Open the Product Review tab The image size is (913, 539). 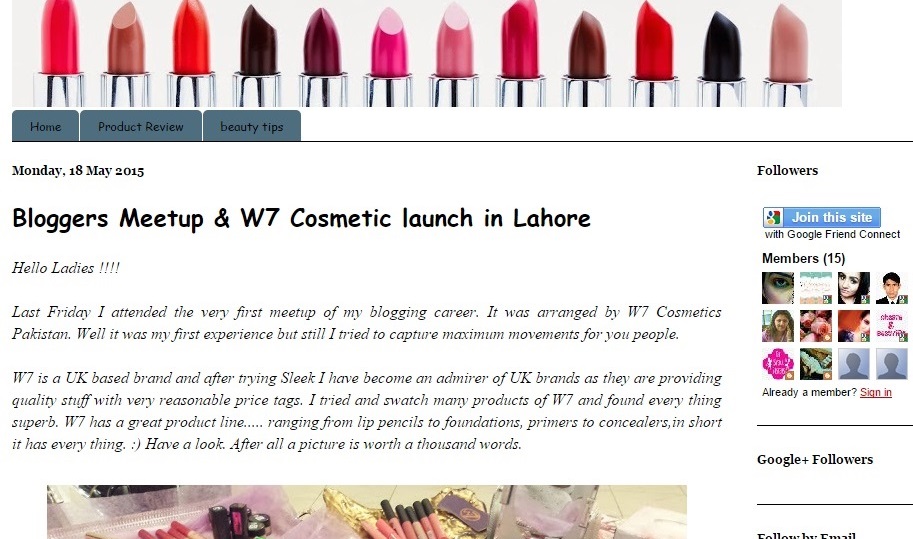coord(141,126)
